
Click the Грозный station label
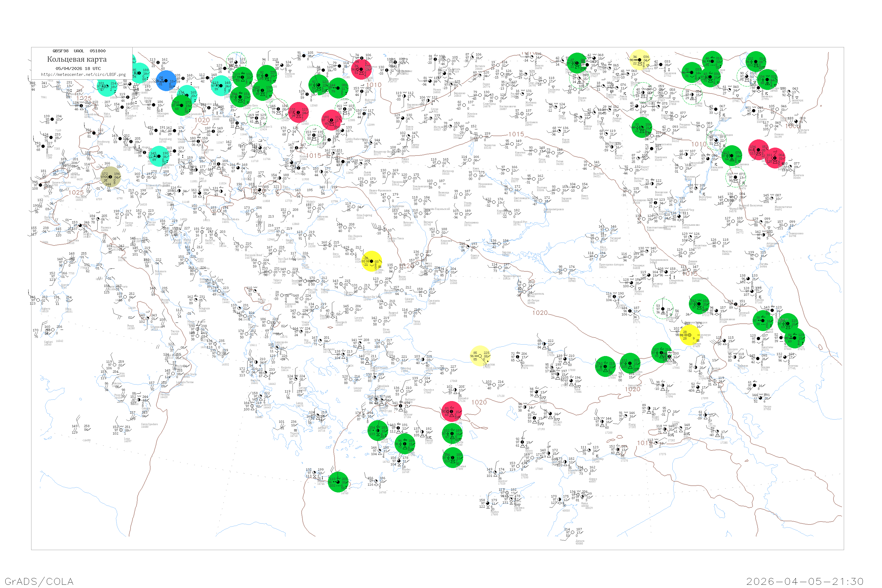(744, 313)
